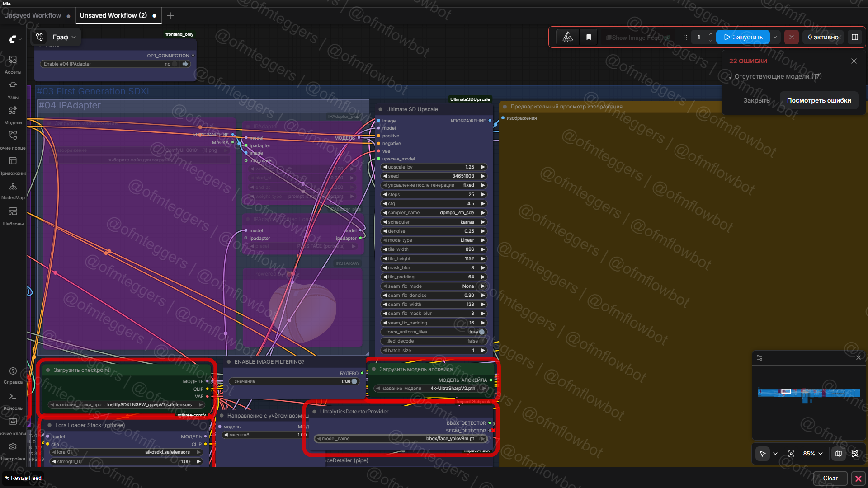Toggle the right side panel icon

(855, 37)
